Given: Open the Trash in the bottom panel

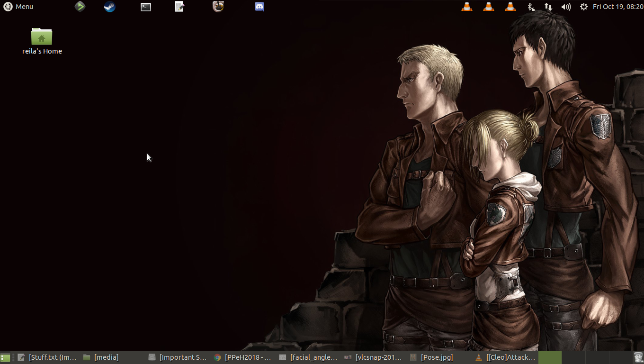Looking at the screenshot, I should pos(638,357).
